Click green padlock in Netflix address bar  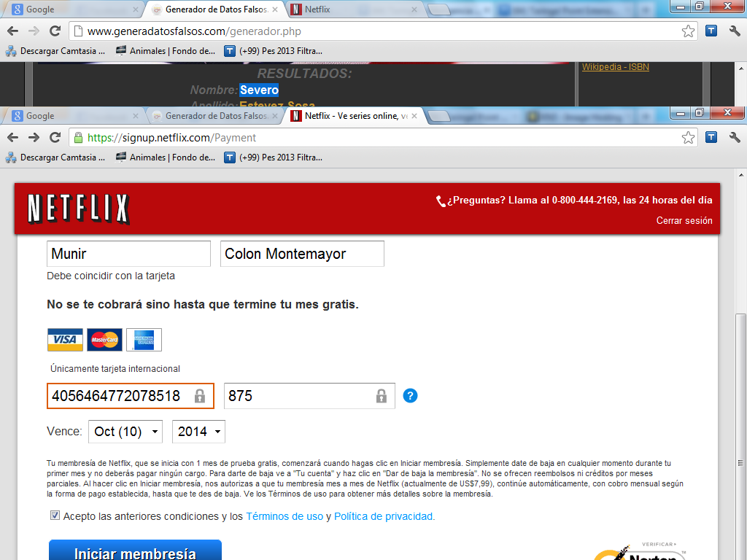78,138
